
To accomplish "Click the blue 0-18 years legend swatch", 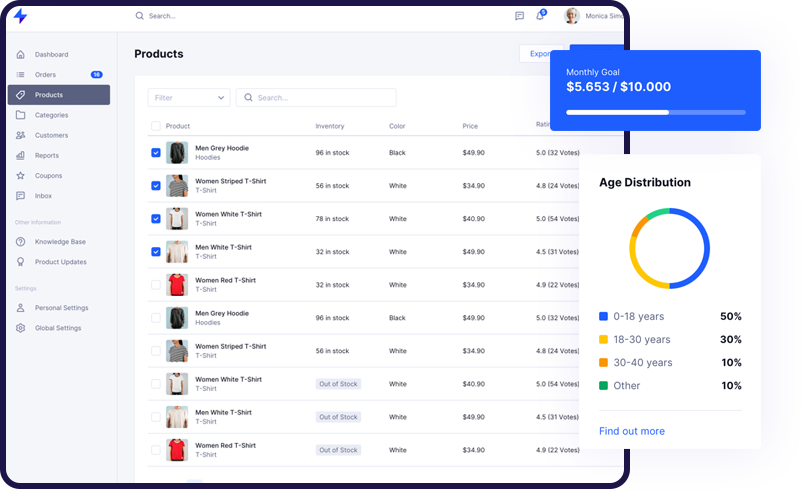I will (603, 316).
